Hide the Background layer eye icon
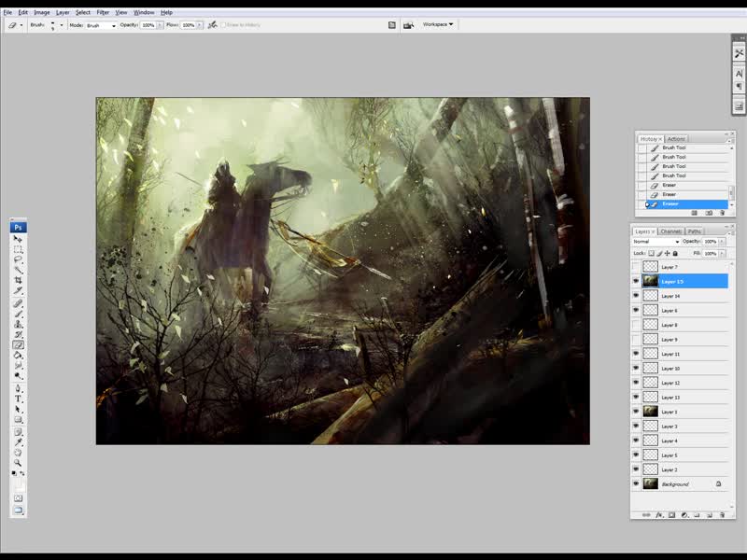Screen dimensions: 747x560 636,483
